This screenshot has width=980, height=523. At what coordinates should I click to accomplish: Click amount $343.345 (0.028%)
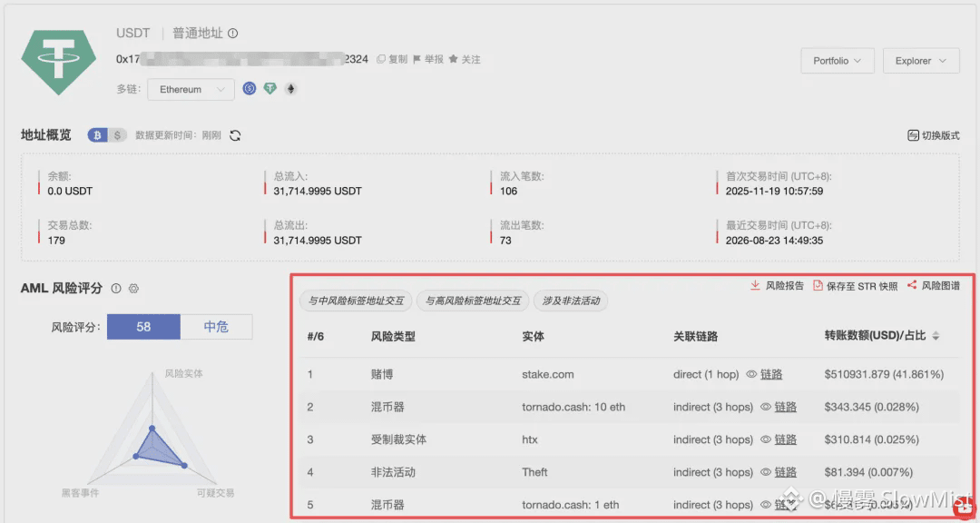pyautogui.click(x=871, y=407)
